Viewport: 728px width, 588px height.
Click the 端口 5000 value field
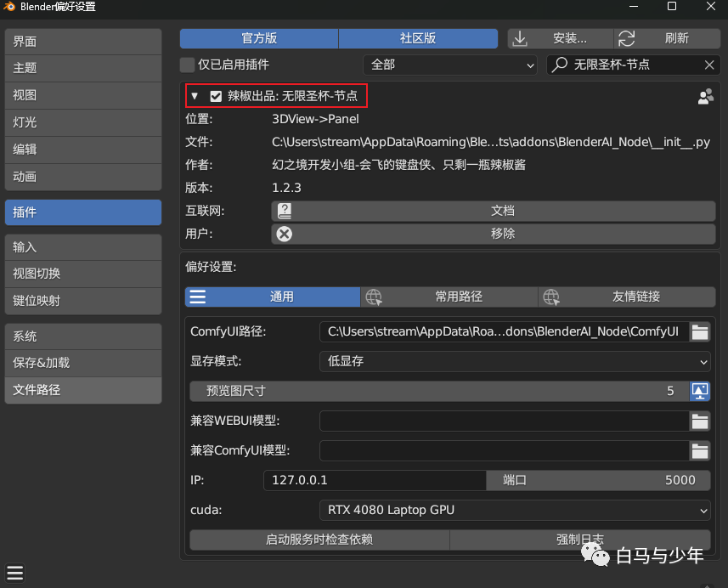click(x=598, y=480)
